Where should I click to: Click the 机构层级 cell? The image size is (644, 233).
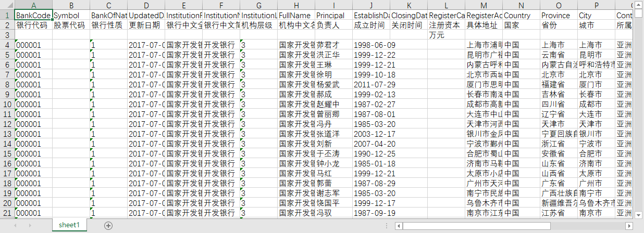click(259, 25)
